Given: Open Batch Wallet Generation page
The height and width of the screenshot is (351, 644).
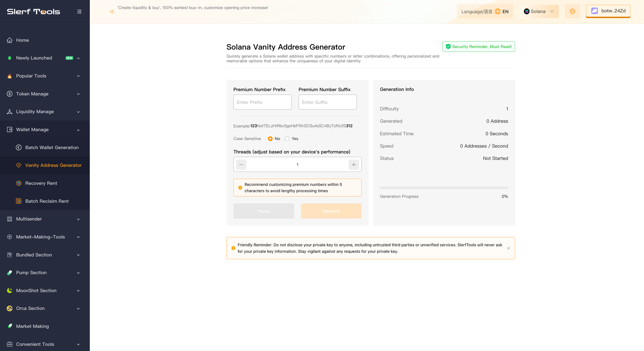Looking at the screenshot, I should [x=52, y=147].
